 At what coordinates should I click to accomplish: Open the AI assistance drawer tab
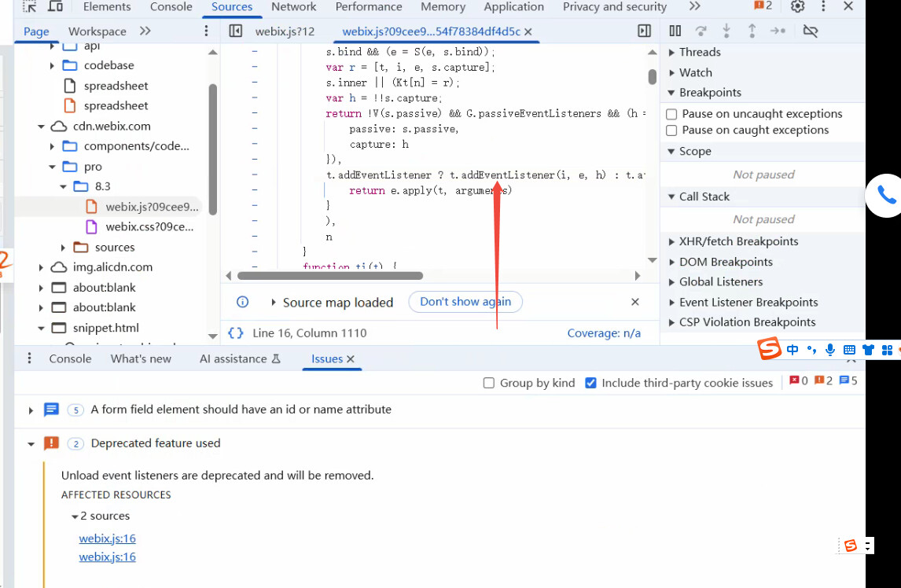pos(240,358)
